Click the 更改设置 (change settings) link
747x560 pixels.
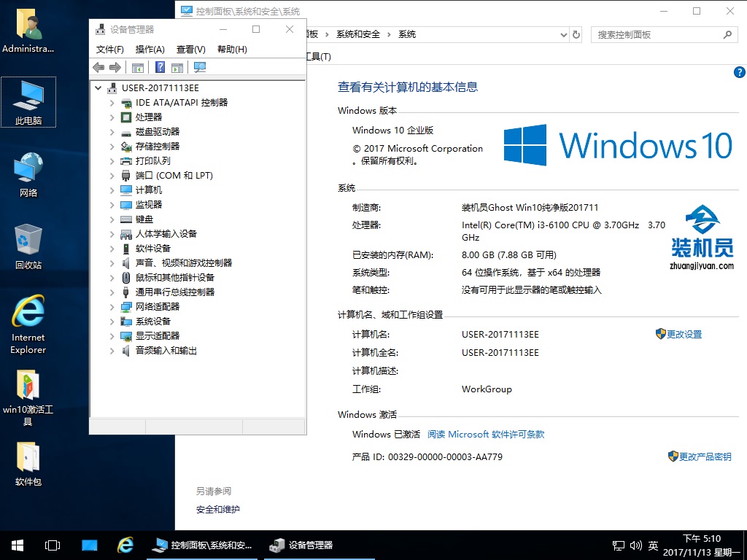[x=684, y=334]
